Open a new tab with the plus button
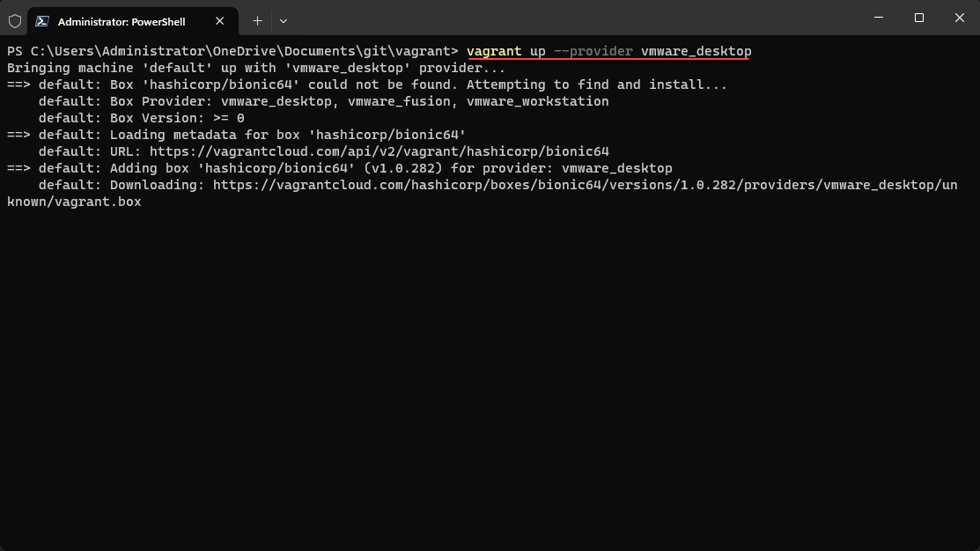Screen dimensions: 980x551 click(257, 21)
